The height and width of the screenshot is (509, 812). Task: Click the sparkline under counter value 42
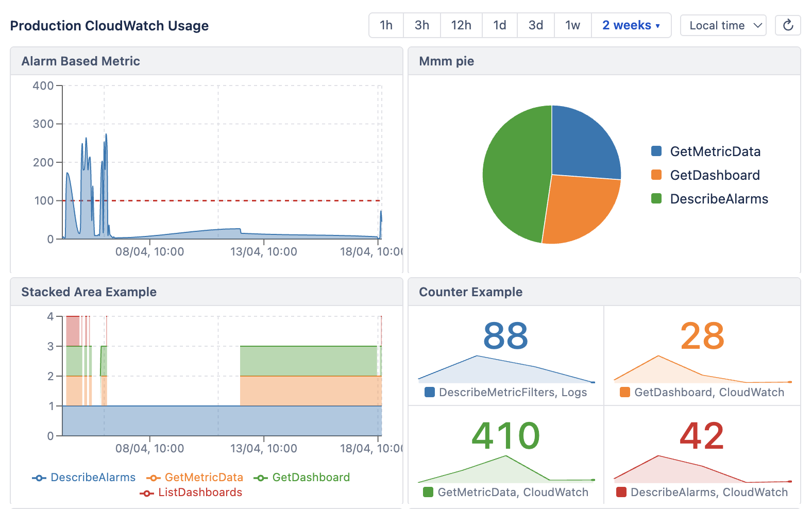[x=703, y=469]
